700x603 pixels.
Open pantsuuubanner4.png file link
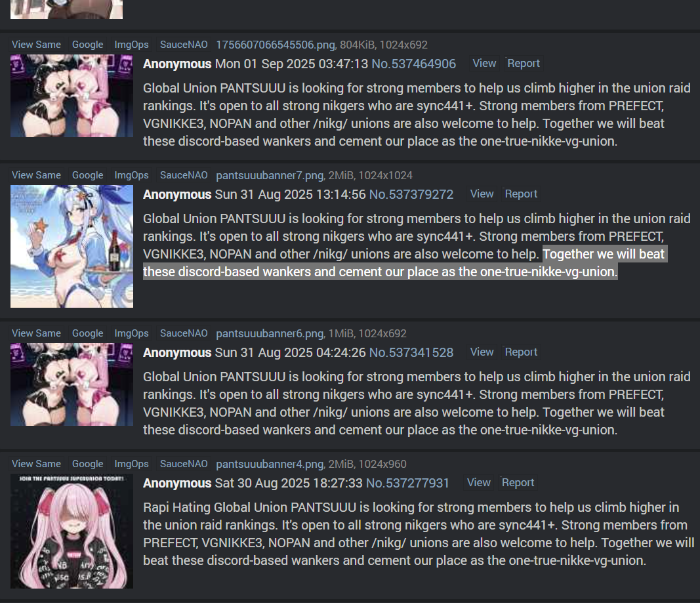click(270, 464)
